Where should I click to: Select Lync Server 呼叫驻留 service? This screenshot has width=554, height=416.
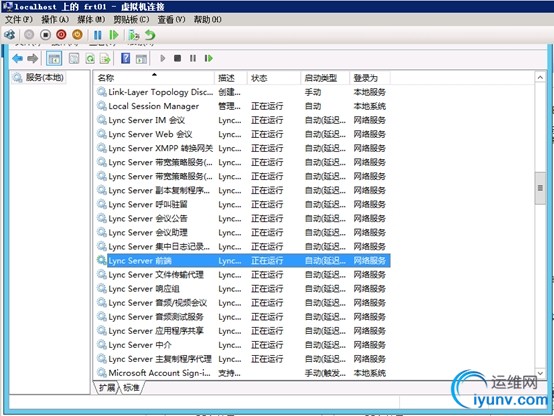[x=242, y=204]
